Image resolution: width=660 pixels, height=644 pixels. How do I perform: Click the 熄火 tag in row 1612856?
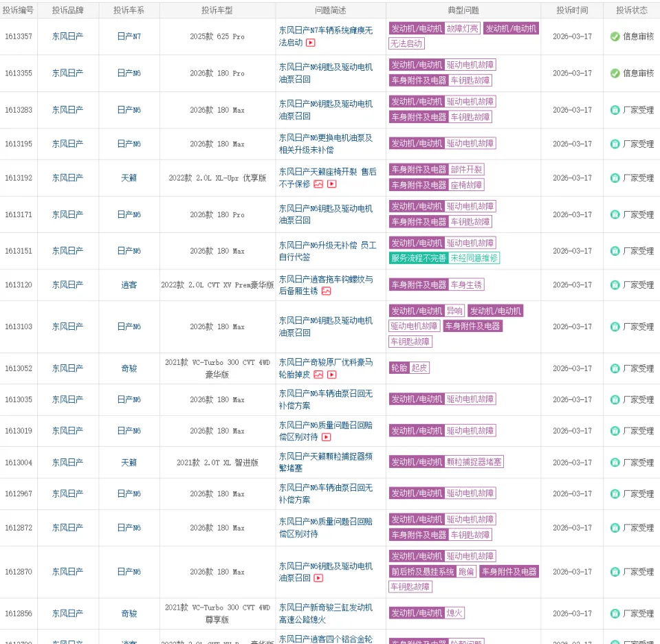[454, 613]
